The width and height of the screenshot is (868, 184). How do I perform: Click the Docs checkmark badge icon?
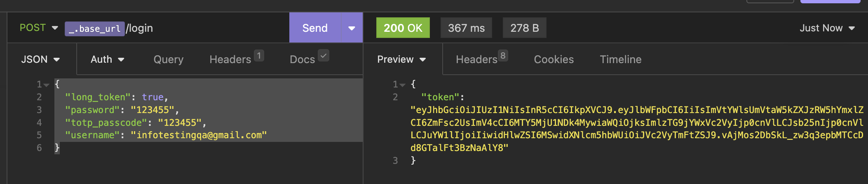[324, 55]
